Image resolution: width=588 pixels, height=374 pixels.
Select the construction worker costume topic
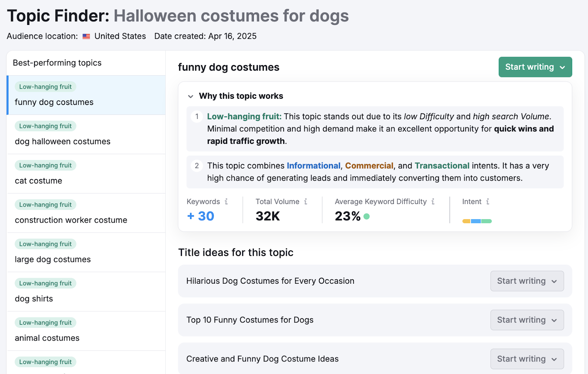tap(86, 213)
